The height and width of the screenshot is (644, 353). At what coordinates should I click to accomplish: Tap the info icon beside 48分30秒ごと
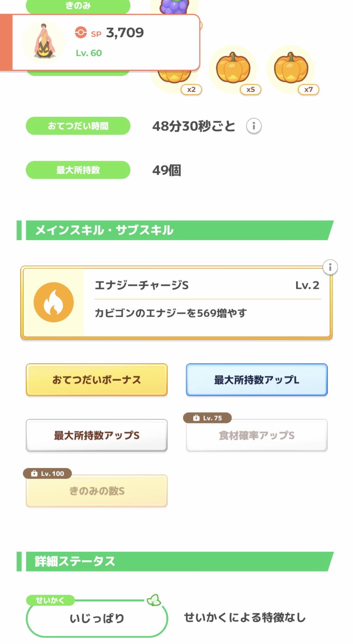pyautogui.click(x=254, y=126)
